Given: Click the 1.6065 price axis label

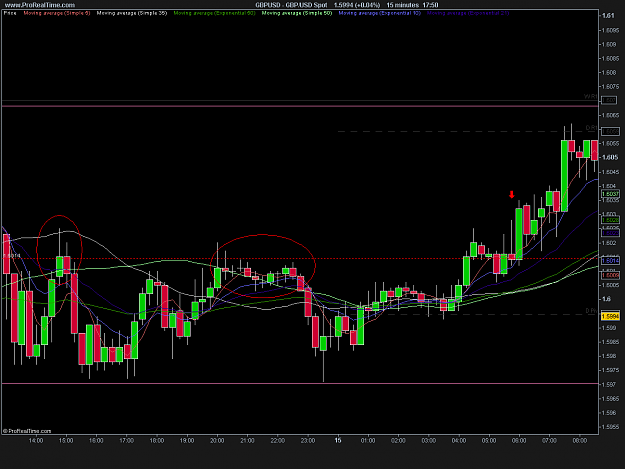Looking at the screenshot, I should (611, 115).
